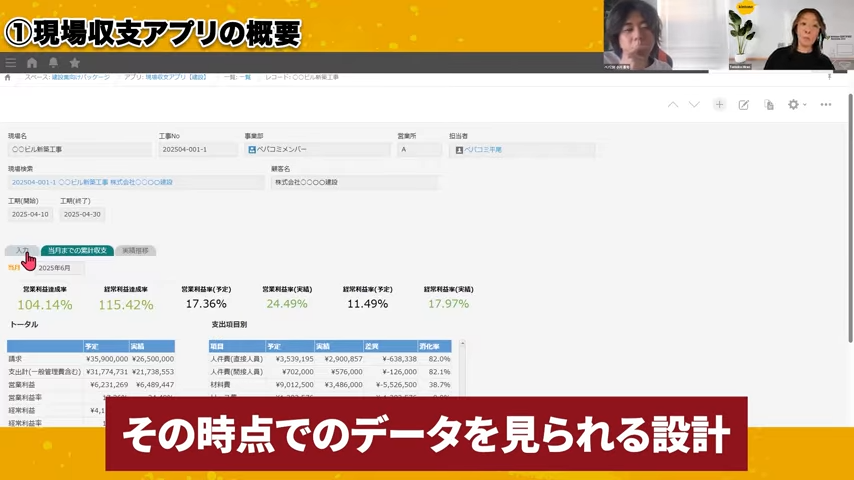Viewport: 854px width, 480px height.
Task: Go to previous record with up chevron
Action: point(673,105)
